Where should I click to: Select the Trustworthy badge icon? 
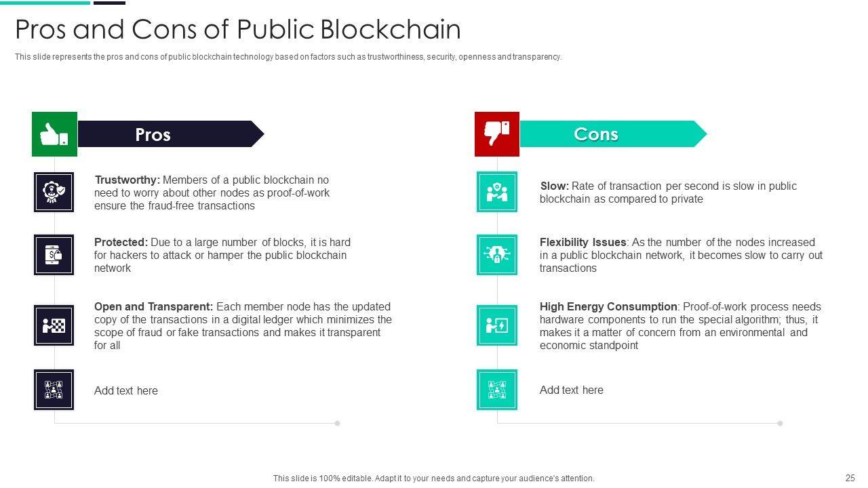54,192
